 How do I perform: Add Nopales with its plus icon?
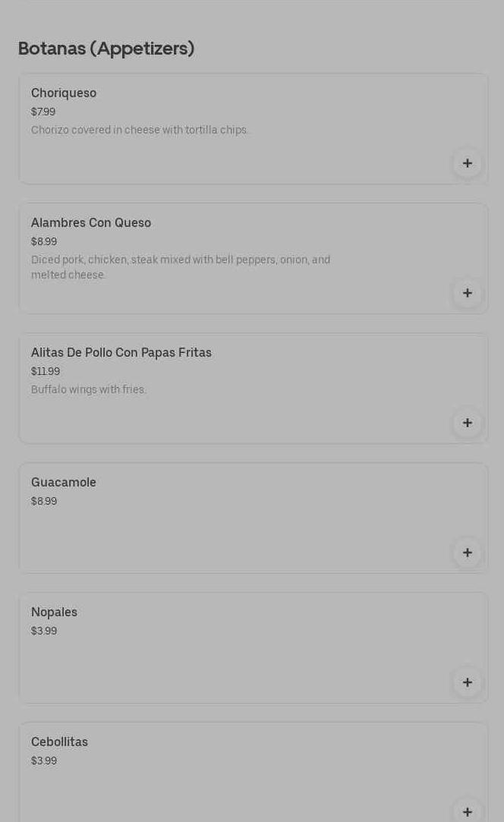467,682
